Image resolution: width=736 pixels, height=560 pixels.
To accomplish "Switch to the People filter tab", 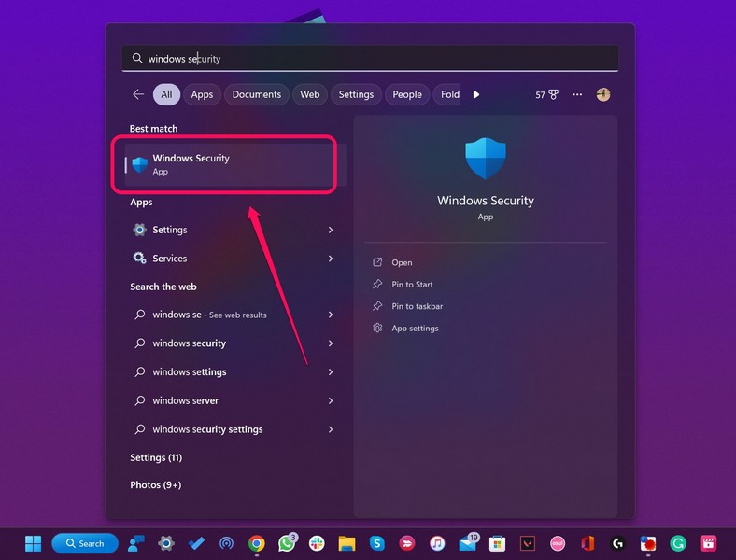I will tap(407, 94).
